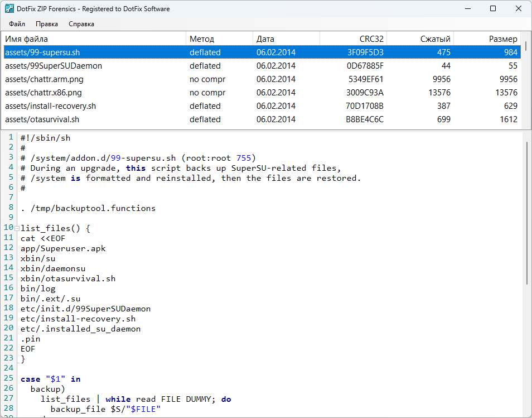Click line number 8 in the gutter
Screen dimensions: 532x418
click(11, 207)
